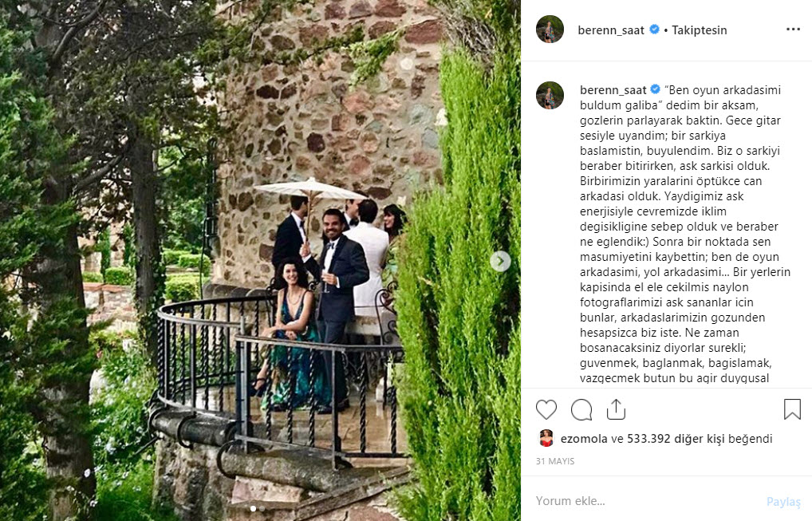Click berenn_saat avatar beside the caption
Image resolution: width=812 pixels, height=521 pixels.
point(550,95)
